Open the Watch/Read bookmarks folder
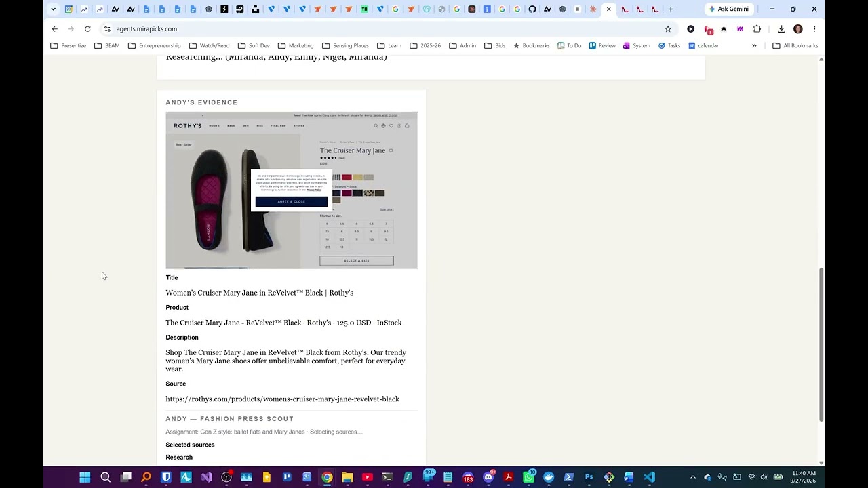Screen dimensions: 868x488 [209, 46]
